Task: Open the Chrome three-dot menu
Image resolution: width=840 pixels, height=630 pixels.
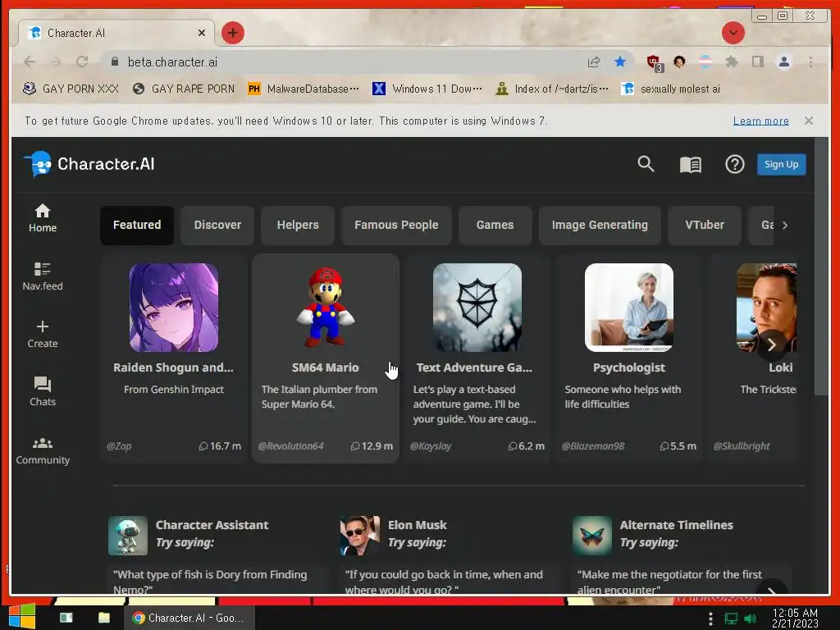Action: coord(810,62)
